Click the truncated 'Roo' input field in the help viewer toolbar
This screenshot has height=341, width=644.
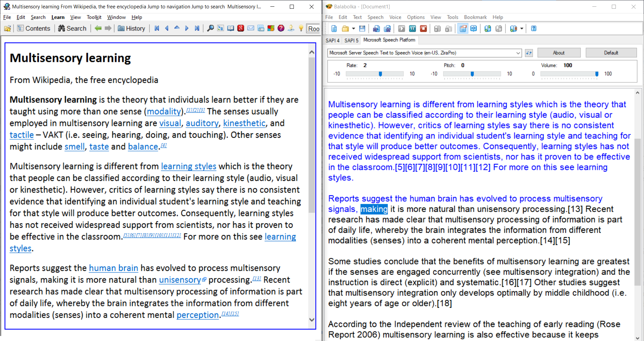[314, 29]
